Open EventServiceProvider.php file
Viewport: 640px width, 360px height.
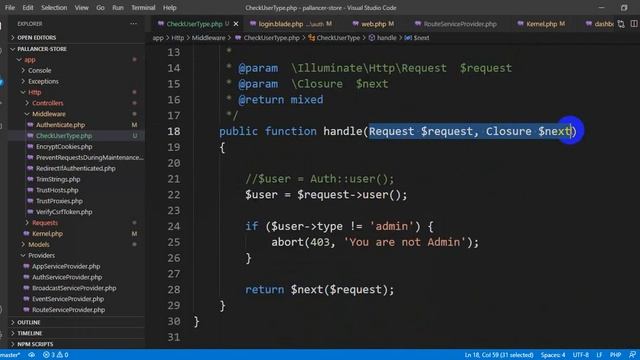point(76,299)
